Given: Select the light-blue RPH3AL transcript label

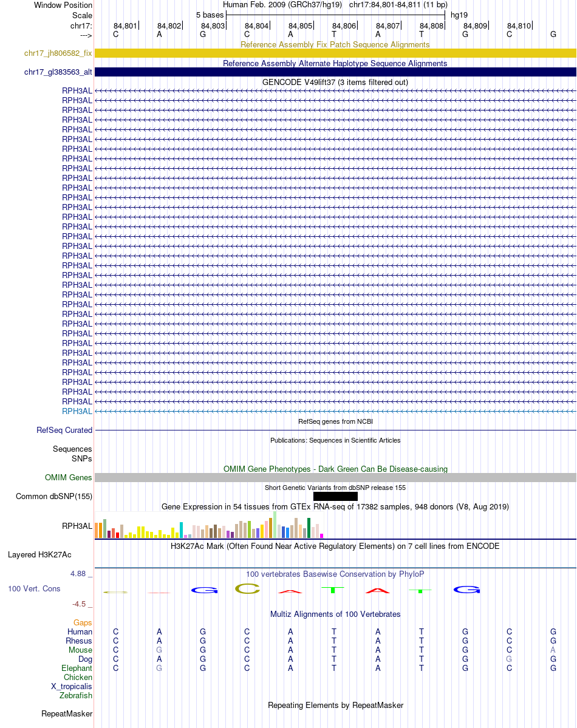Looking at the screenshot, I should tap(77, 411).
